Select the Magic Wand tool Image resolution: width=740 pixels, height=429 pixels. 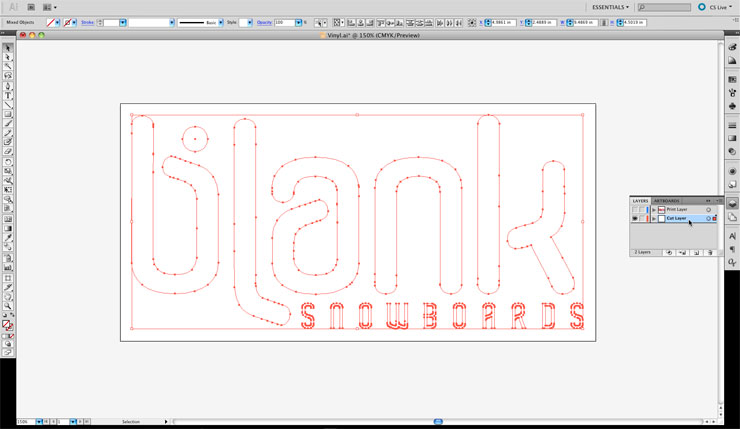(x=8, y=66)
